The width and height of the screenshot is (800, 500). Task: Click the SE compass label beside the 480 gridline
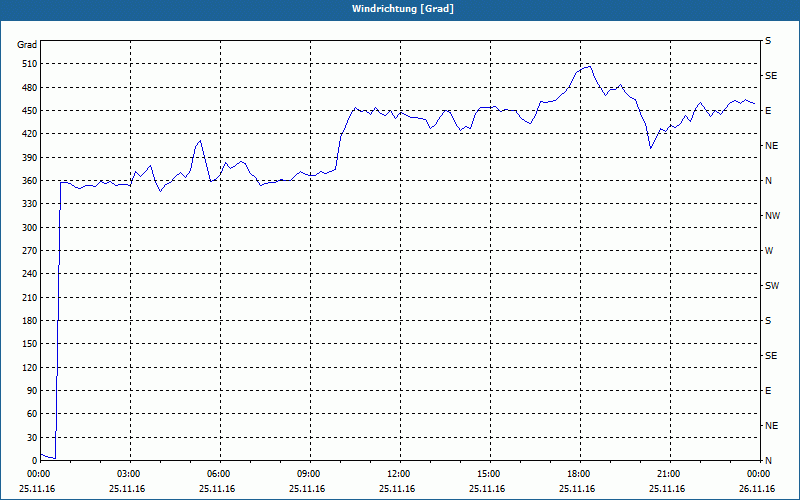[x=771, y=76]
